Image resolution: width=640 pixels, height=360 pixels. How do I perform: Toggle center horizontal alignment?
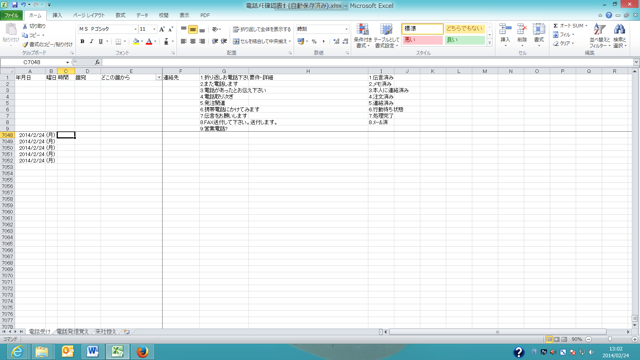193,42
